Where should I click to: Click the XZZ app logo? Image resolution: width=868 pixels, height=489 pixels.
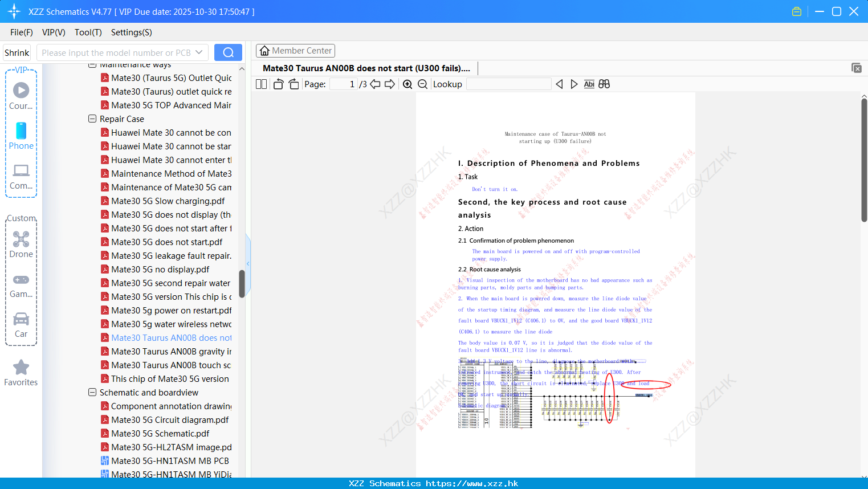(x=14, y=11)
